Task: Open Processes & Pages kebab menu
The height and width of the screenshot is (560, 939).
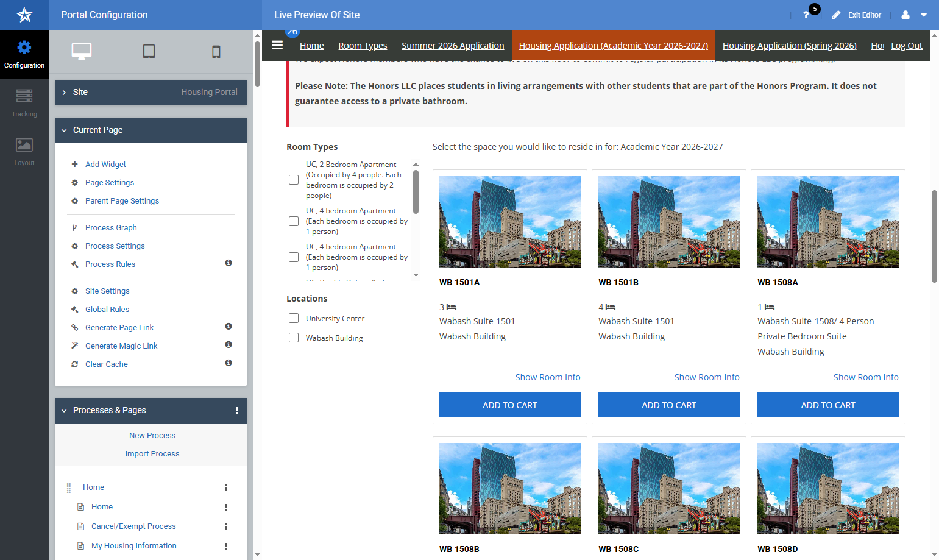Action: (237, 411)
